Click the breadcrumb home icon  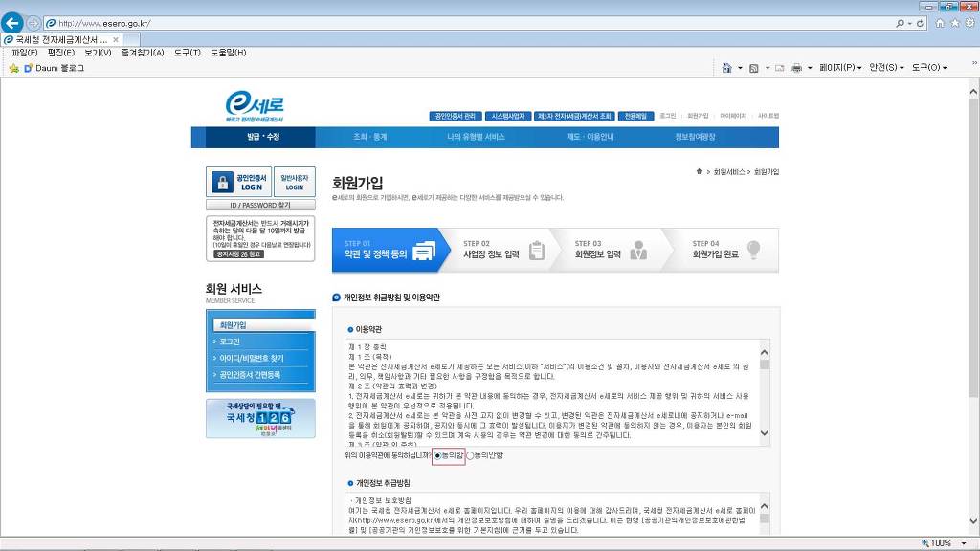coord(699,171)
